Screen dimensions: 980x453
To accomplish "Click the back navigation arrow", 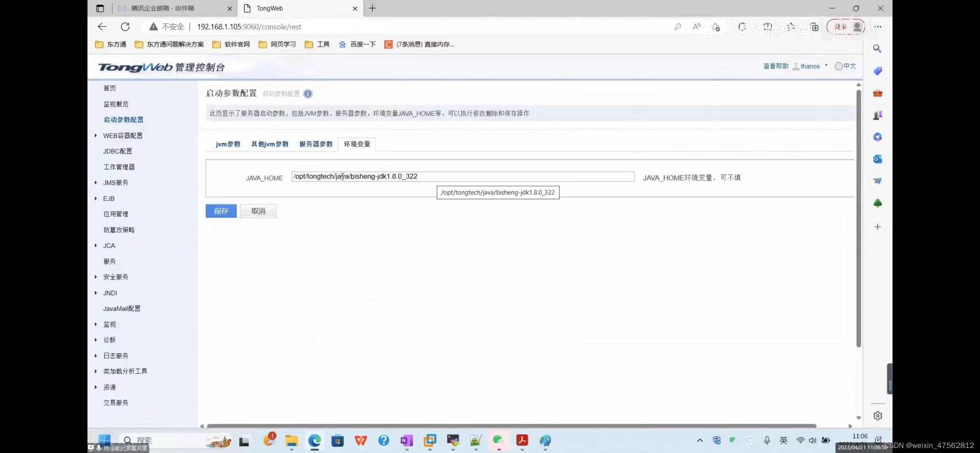I will (102, 27).
